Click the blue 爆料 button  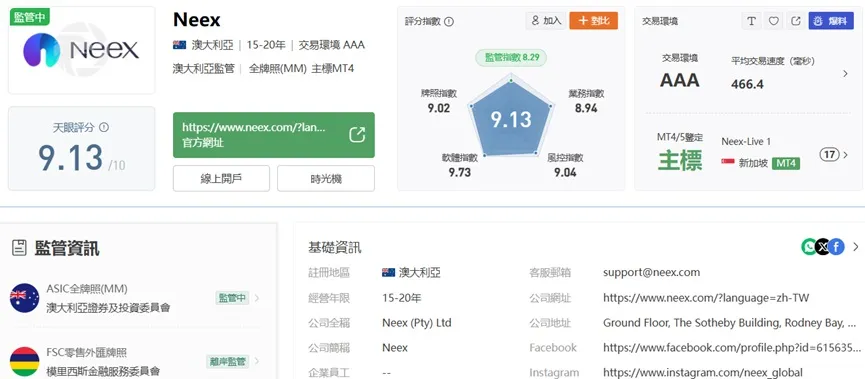pyautogui.click(x=831, y=20)
